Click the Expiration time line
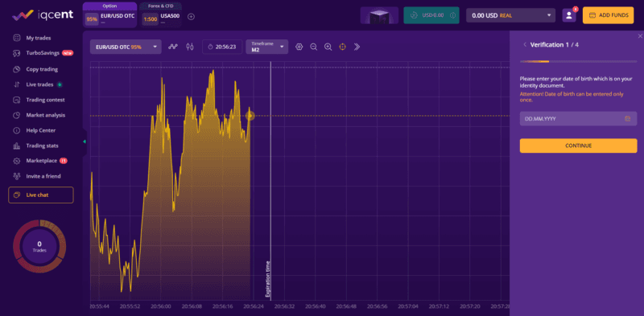This screenshot has width=644, height=316. click(270, 181)
